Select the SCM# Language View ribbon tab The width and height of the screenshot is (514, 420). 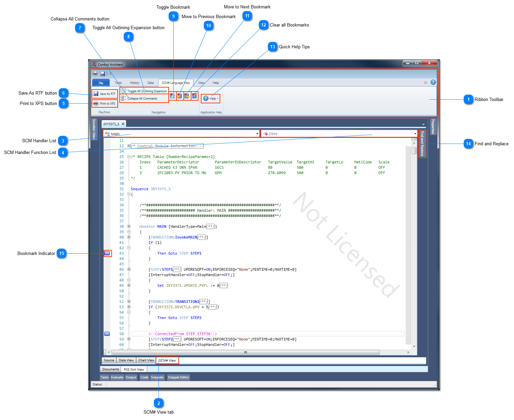176,83
